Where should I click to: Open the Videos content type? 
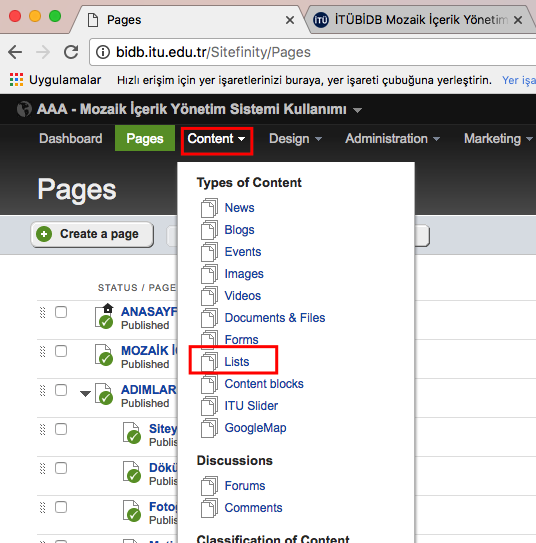point(243,296)
